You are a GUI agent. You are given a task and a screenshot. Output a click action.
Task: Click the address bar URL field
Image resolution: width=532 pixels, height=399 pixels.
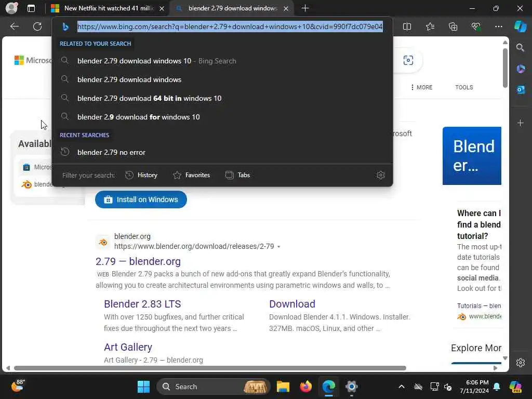tap(230, 26)
